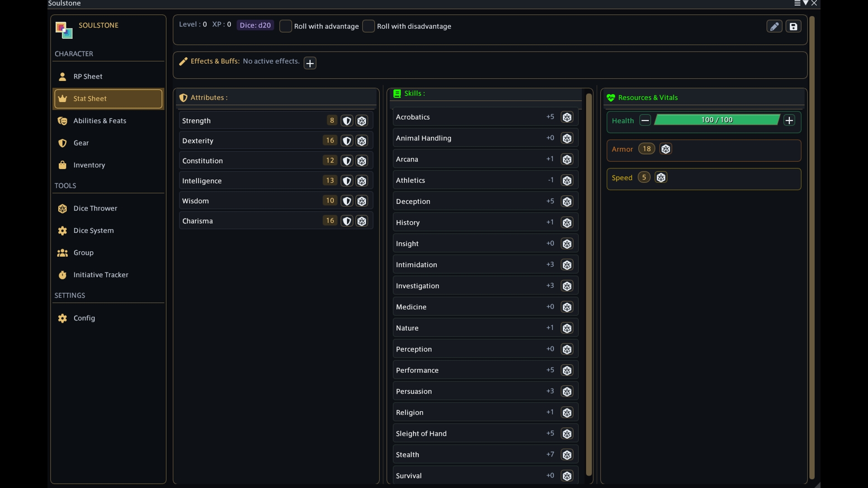Edit Effects & Buffs pencil icon
The width and height of the screenshot is (868, 488).
click(183, 61)
